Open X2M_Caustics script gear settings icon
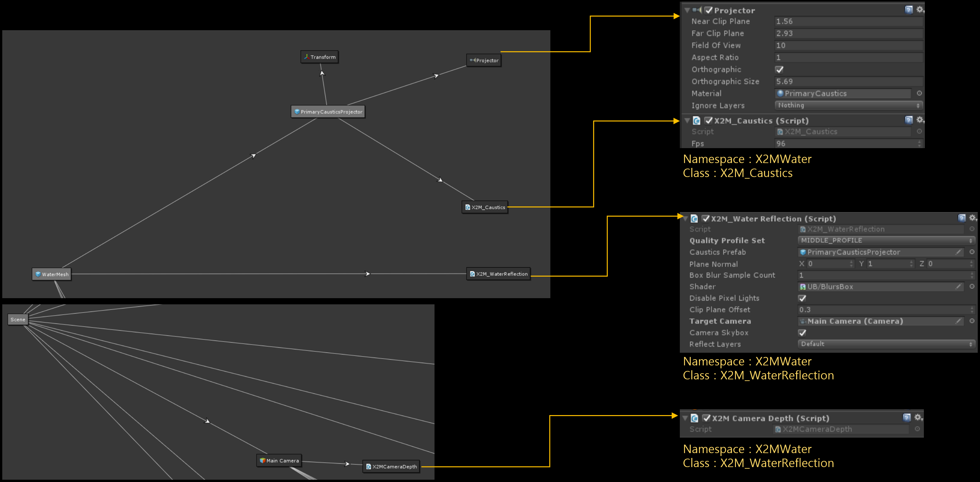Image resolution: width=980 pixels, height=482 pixels. click(920, 120)
